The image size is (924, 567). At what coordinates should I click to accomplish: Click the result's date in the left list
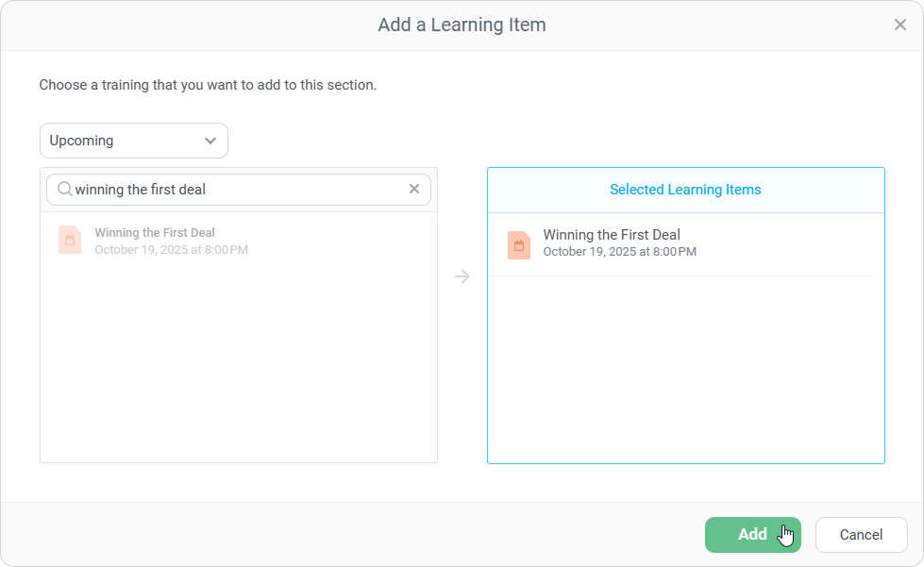[x=171, y=250]
